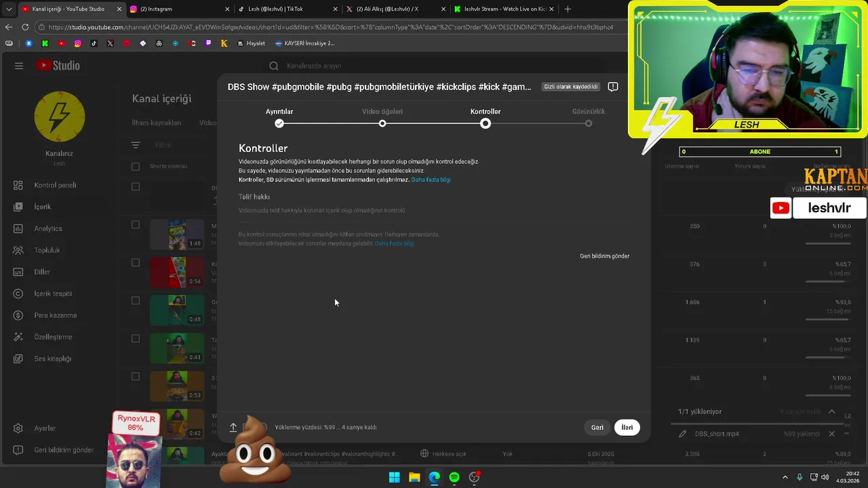
Task: Open Spotify from the taskbar
Action: (x=454, y=477)
